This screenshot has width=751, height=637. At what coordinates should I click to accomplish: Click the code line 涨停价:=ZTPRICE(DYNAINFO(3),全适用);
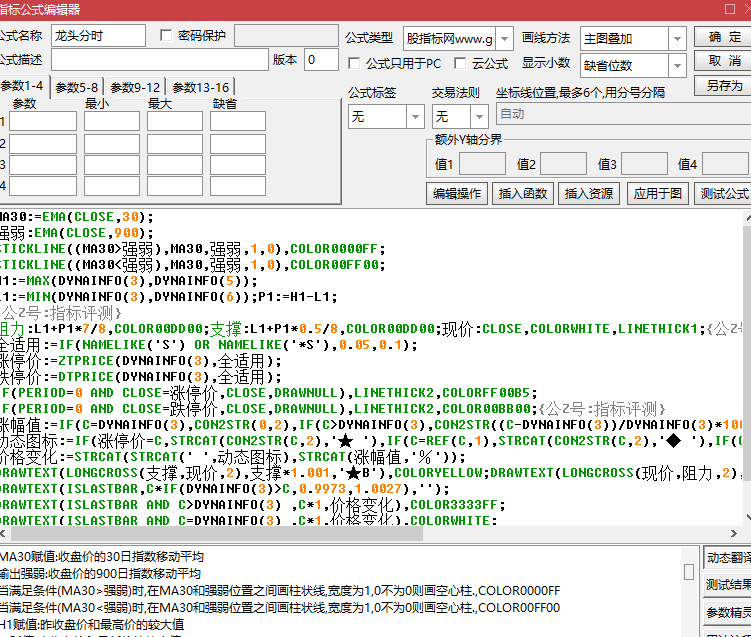pos(141,361)
